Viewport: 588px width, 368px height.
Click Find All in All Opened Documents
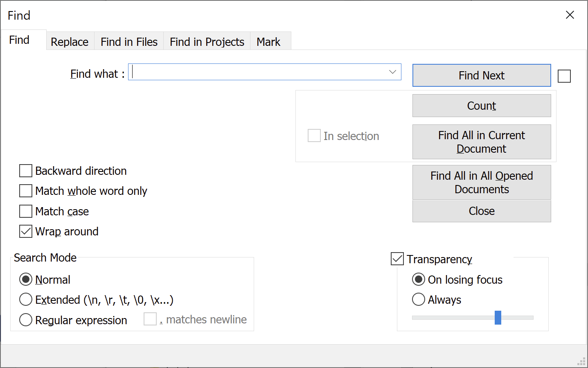[x=481, y=182]
